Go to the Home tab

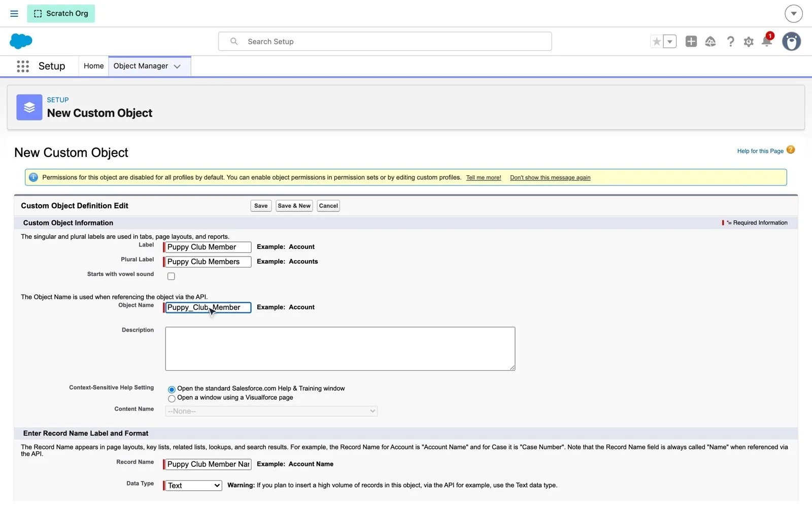(94, 66)
